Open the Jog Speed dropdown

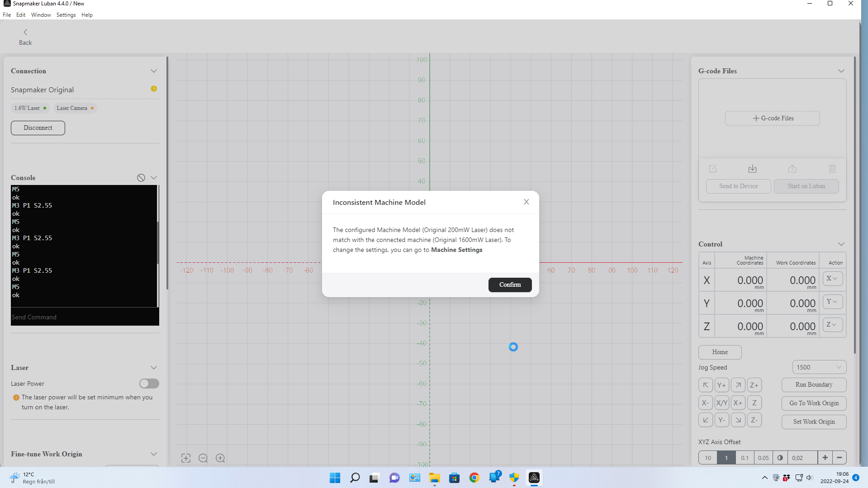coord(819,367)
